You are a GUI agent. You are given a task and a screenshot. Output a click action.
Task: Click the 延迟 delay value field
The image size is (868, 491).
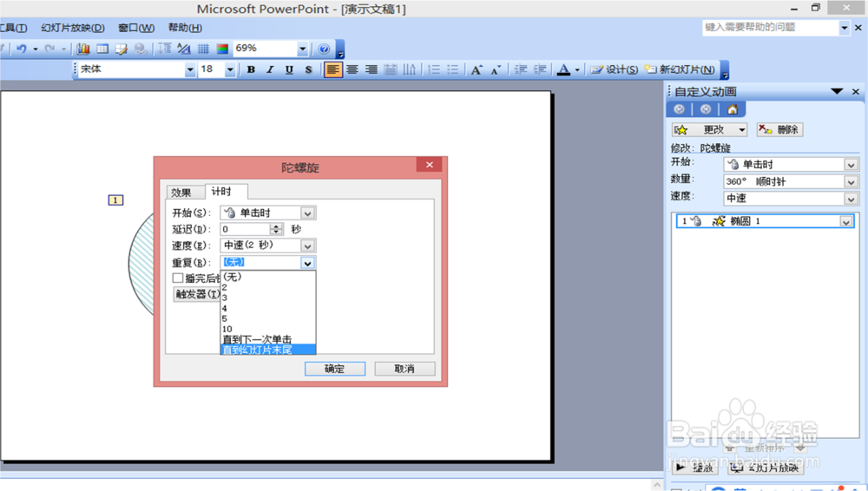pos(246,229)
